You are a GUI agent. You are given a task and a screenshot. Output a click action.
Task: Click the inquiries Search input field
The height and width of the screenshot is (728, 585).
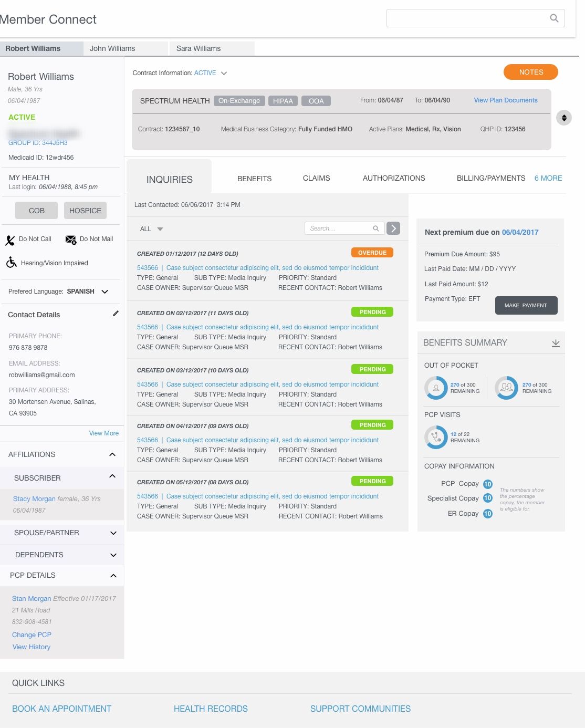coord(339,228)
